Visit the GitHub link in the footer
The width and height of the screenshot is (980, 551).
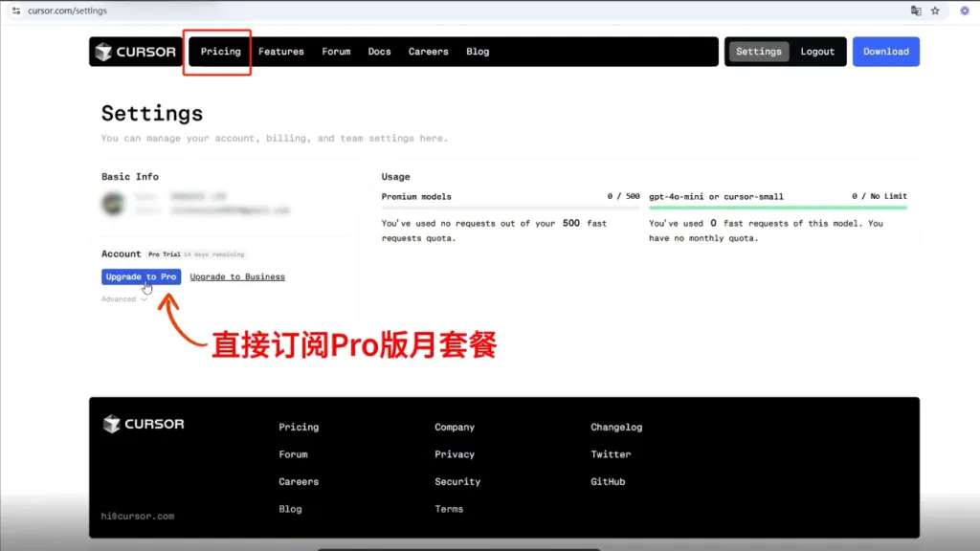tap(608, 482)
